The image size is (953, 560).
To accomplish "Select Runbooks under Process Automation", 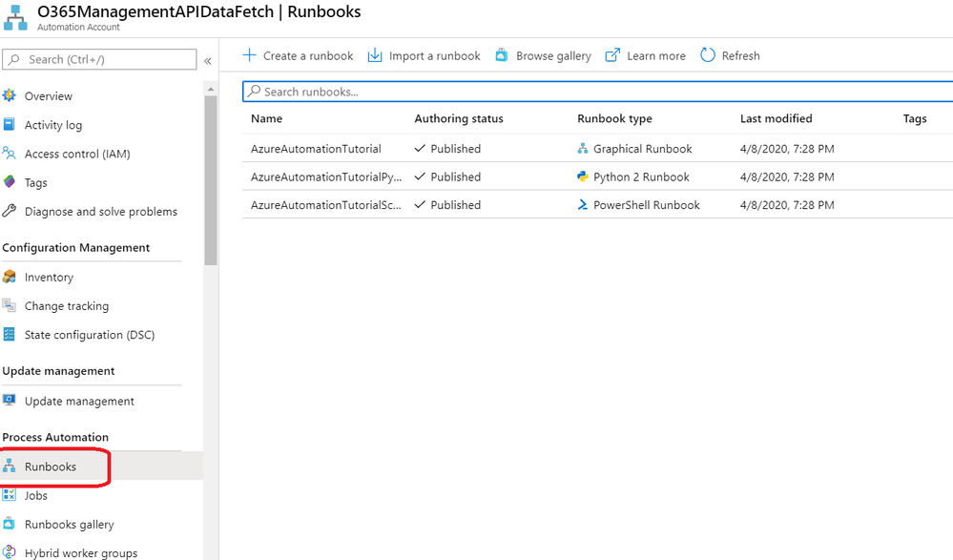I will coord(51,467).
